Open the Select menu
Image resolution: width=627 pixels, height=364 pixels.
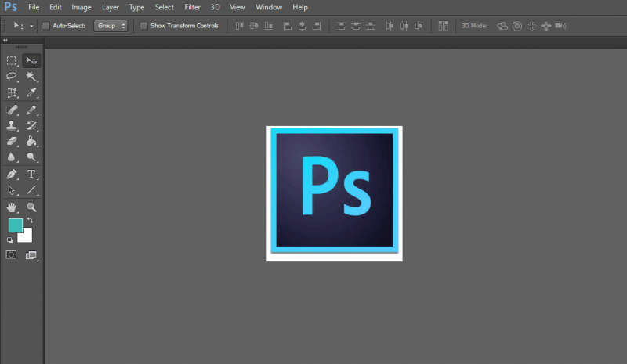pyautogui.click(x=164, y=7)
